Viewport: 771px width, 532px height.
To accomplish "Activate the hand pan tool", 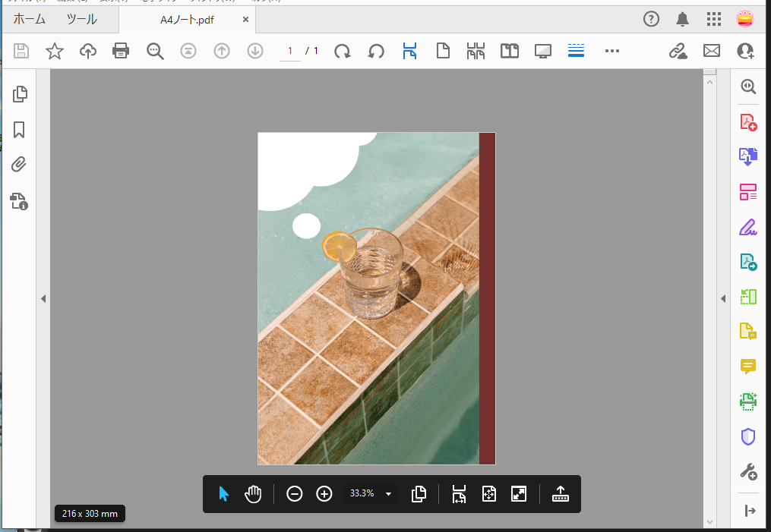I will click(x=253, y=494).
